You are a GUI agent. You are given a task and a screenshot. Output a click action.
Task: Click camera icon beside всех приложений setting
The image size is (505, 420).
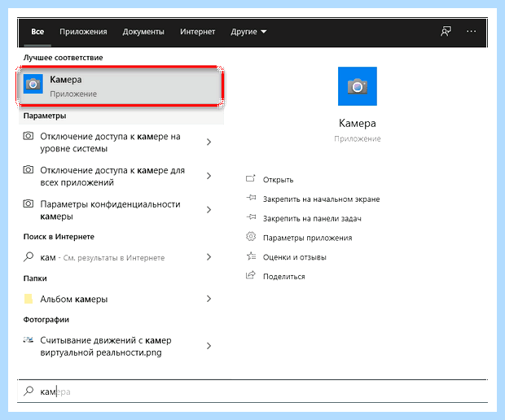[29, 169]
